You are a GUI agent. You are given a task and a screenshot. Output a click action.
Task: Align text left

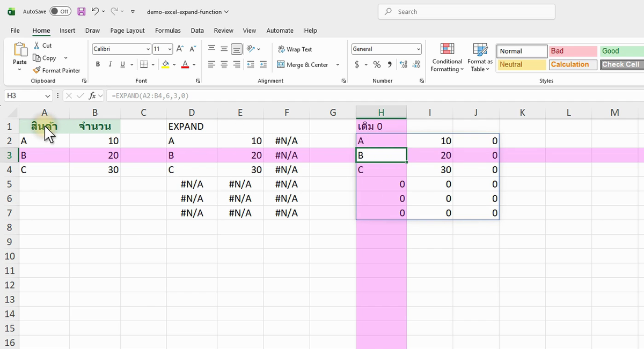tap(211, 64)
